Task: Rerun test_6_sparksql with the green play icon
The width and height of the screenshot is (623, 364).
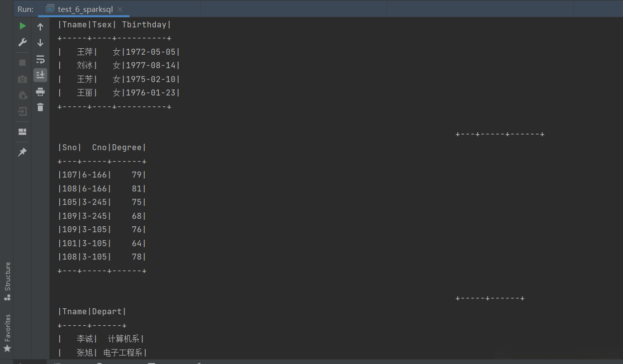Action: point(22,26)
